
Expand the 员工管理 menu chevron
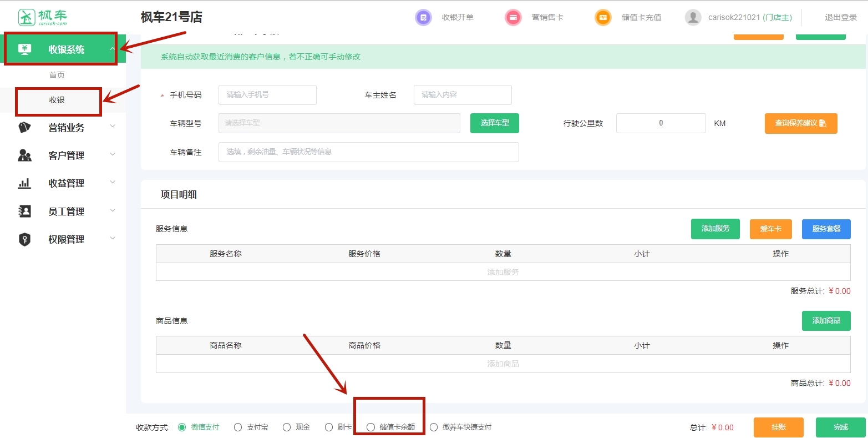tap(113, 211)
